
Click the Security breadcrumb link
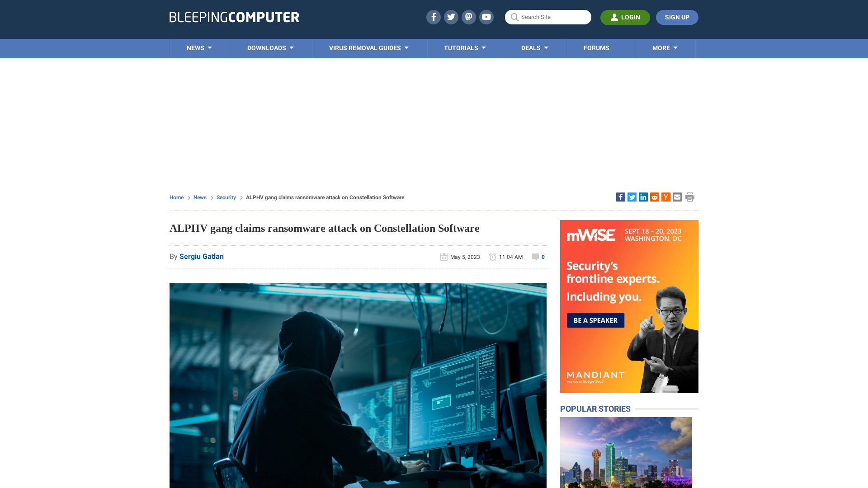[226, 197]
